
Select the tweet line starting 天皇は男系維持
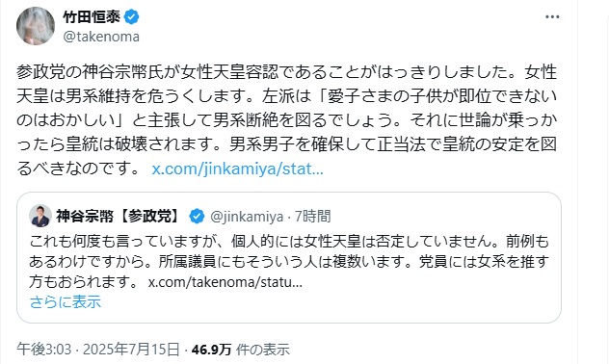pyautogui.click(x=286, y=96)
